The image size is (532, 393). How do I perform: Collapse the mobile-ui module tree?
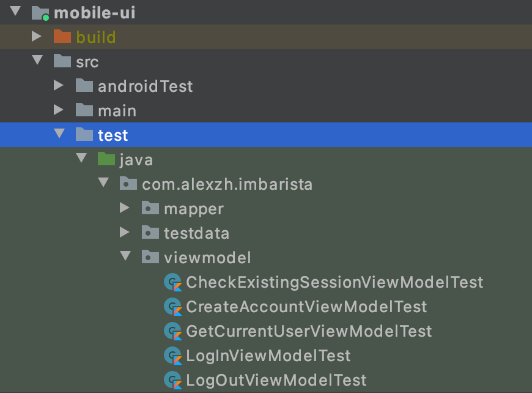click(15, 12)
